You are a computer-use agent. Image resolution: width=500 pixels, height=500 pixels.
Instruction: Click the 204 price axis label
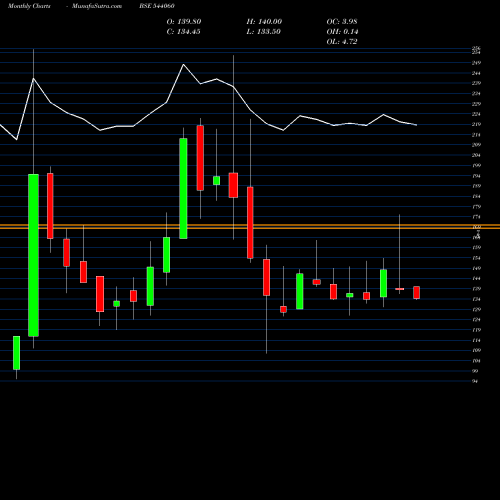(x=476, y=155)
